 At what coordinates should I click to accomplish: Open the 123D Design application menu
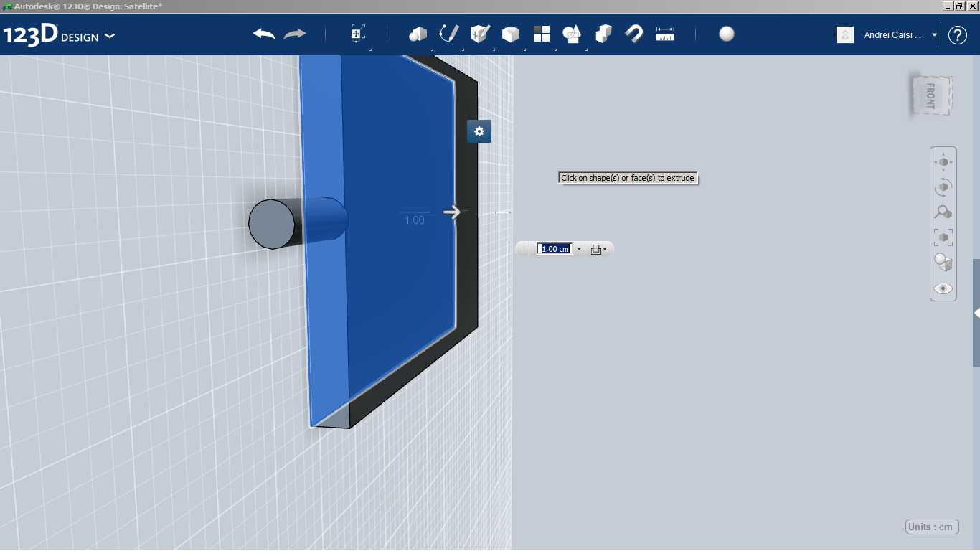pos(59,35)
